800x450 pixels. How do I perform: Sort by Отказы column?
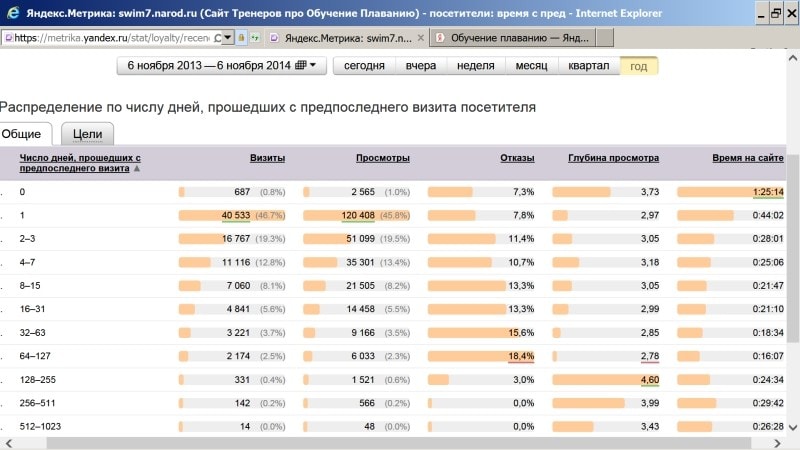tap(517, 158)
